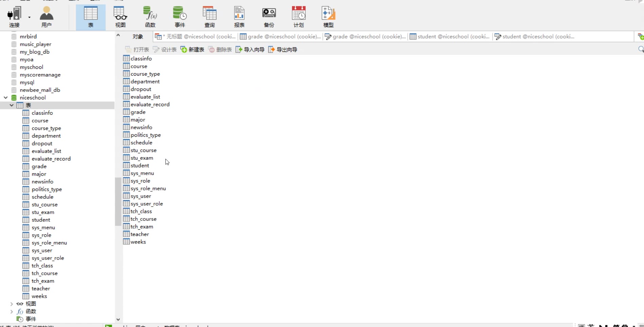644x327 pixels.
Task: Open the 连接 (Connection) toolbar tool
Action: 14,17
